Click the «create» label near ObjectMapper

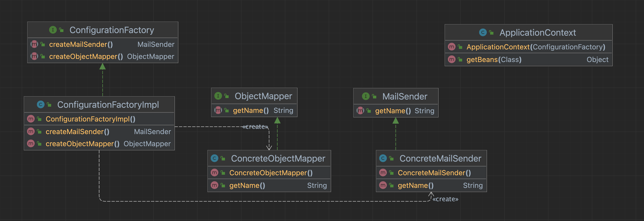pos(255,127)
